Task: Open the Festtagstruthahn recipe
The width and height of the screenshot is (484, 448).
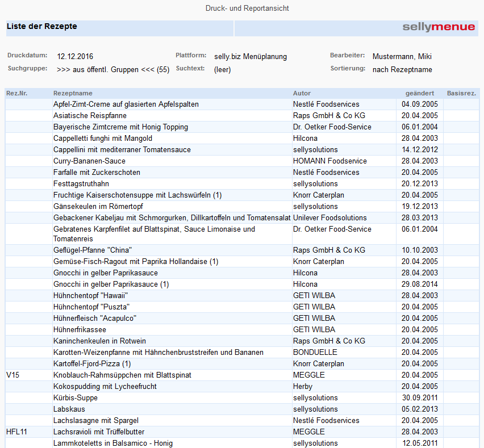Action: pos(81,184)
